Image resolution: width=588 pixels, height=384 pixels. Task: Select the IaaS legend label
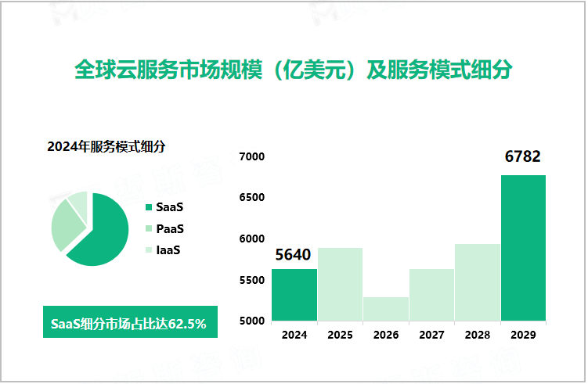(x=168, y=250)
